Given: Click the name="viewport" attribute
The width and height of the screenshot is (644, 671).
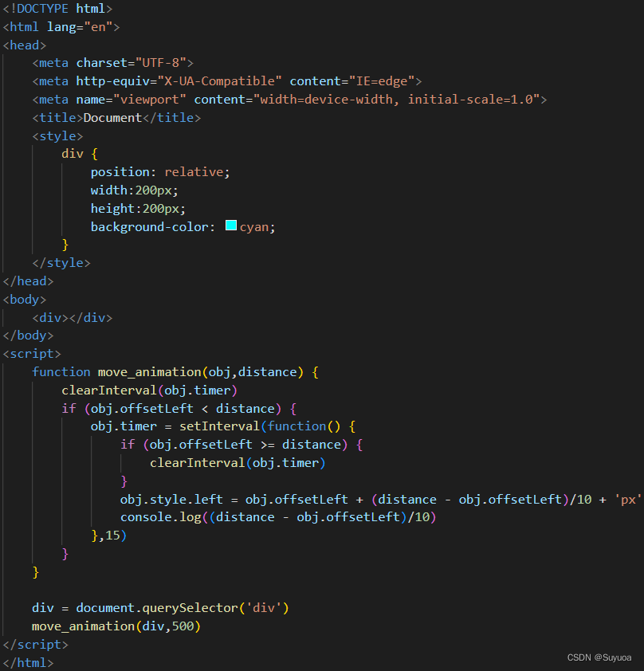Looking at the screenshot, I should click(x=131, y=100).
